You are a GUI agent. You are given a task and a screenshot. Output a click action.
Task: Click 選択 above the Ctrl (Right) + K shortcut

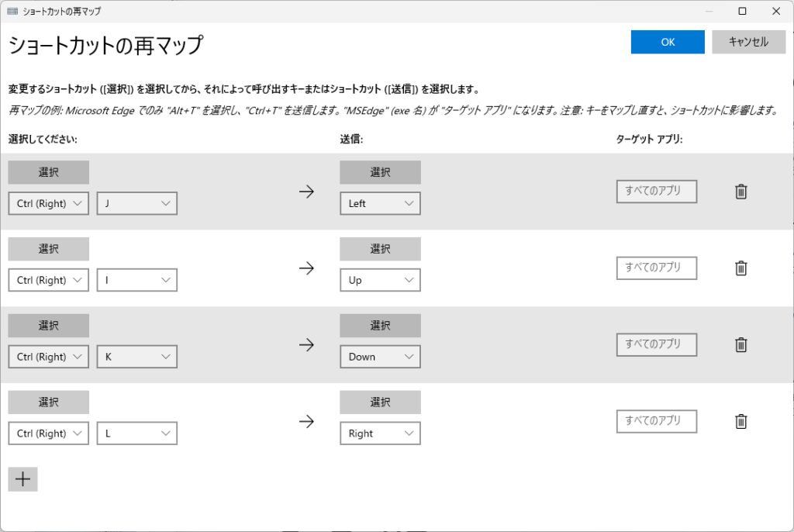click(x=49, y=325)
